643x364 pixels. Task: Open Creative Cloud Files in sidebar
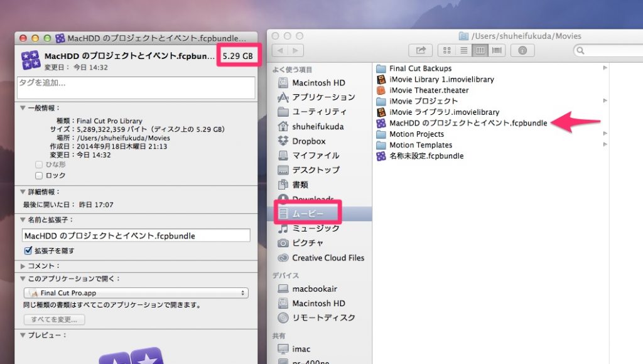point(321,258)
